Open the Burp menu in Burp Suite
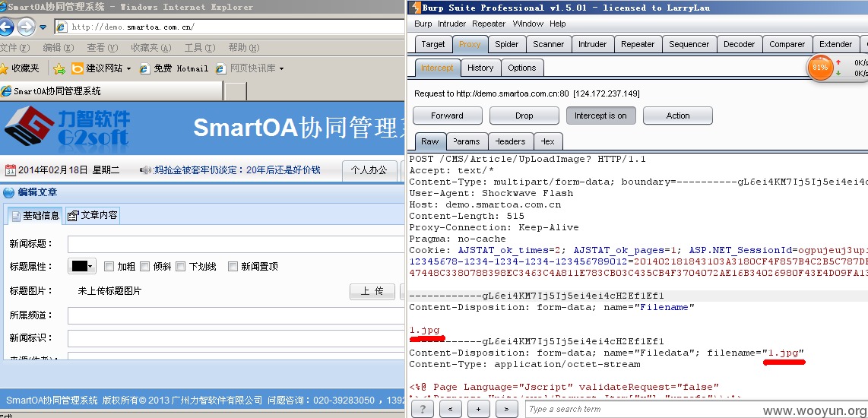868x418 pixels. tap(423, 24)
